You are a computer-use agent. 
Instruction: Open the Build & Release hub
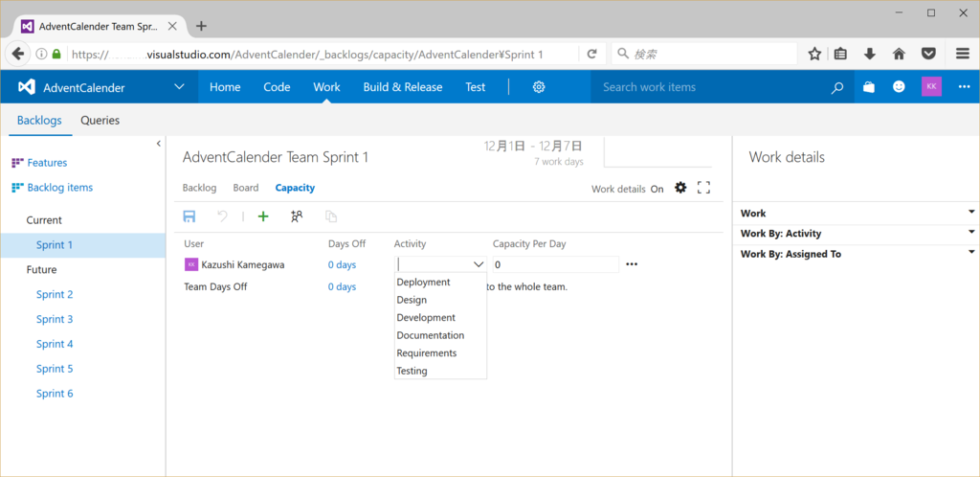point(403,87)
